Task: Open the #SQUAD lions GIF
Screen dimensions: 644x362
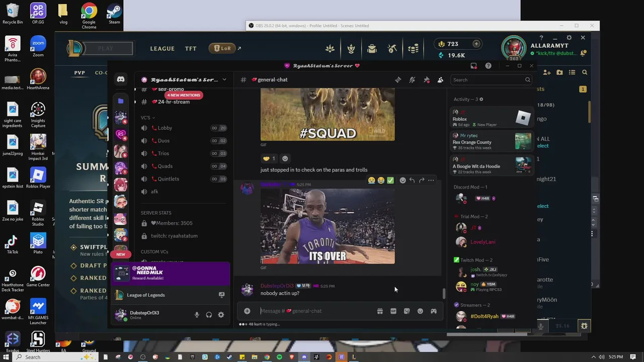Action: (x=328, y=115)
